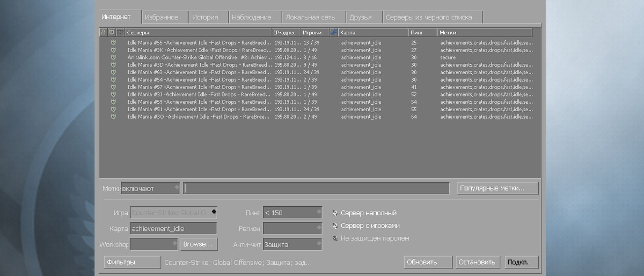Sort by the Метки column header
The image size is (644, 276).
(485, 33)
